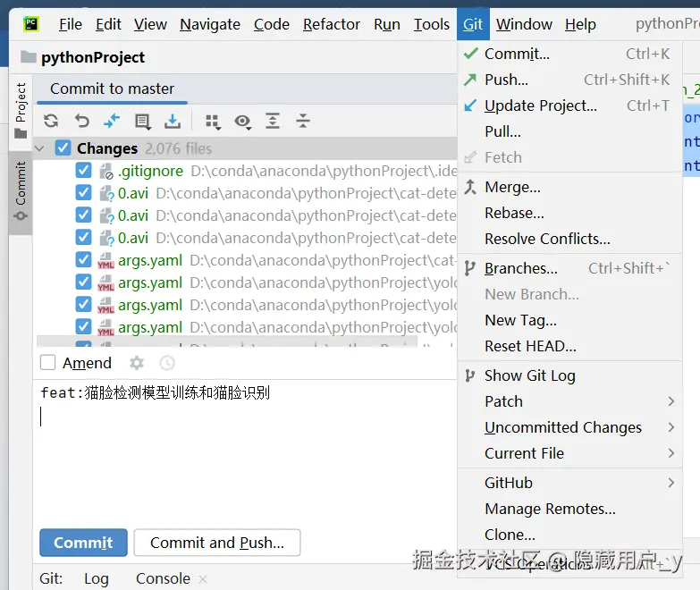
Task: Close the open Git menu
Action: (x=473, y=24)
